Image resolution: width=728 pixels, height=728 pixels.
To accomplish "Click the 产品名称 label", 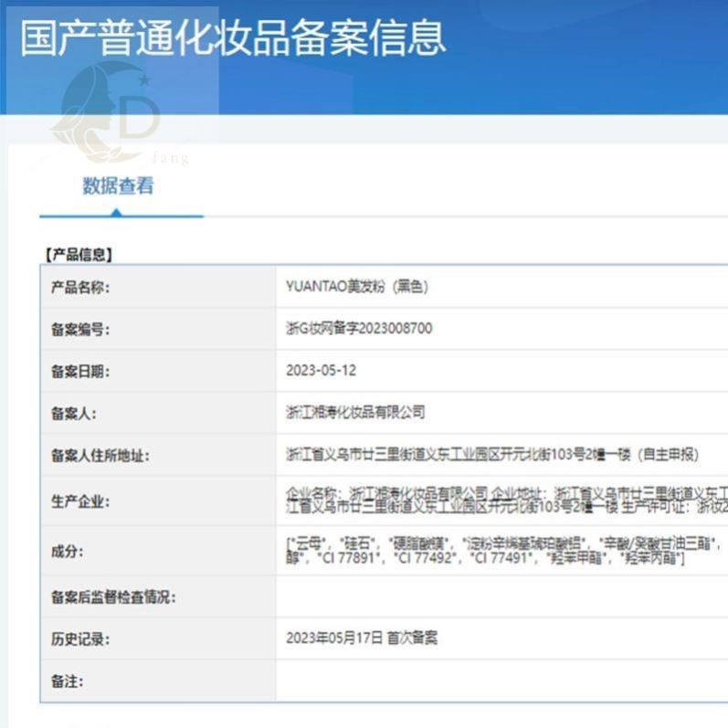I will 80,288.
